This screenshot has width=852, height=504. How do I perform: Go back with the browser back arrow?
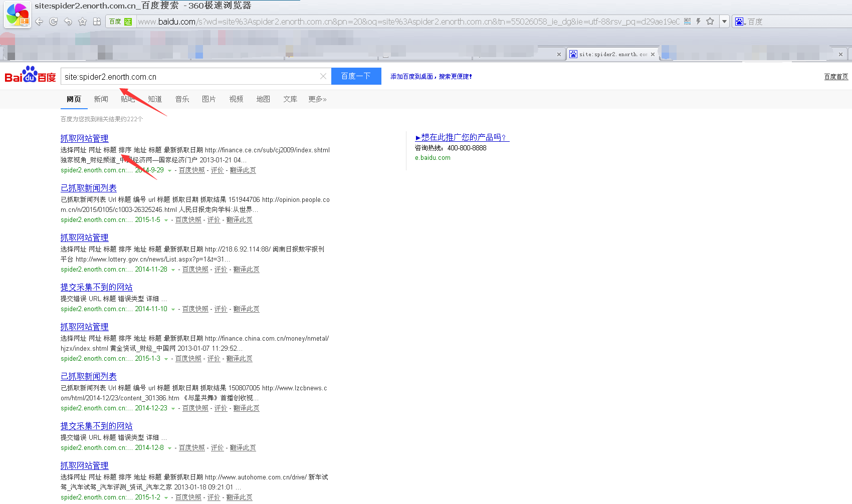(39, 22)
